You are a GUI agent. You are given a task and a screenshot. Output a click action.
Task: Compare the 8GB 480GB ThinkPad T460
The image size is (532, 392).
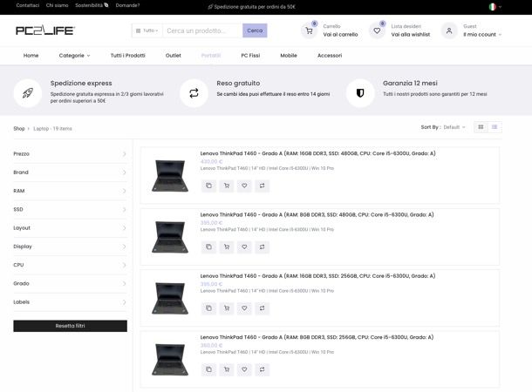point(262,247)
